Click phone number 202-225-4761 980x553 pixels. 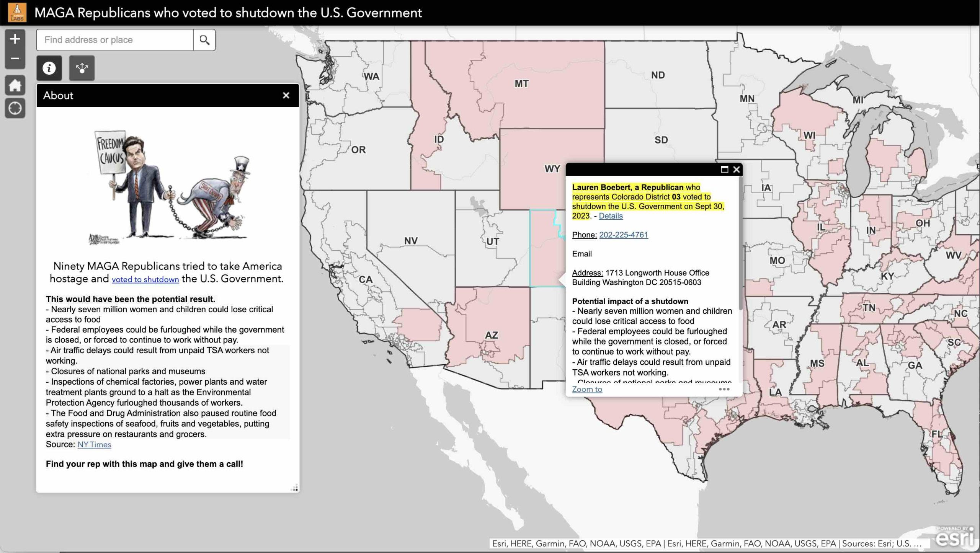[x=623, y=235]
